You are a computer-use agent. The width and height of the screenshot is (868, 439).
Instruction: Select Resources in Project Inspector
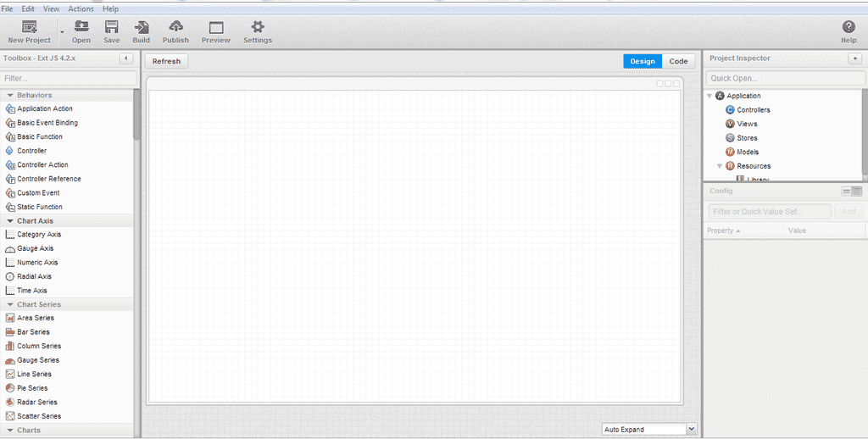coord(748,166)
